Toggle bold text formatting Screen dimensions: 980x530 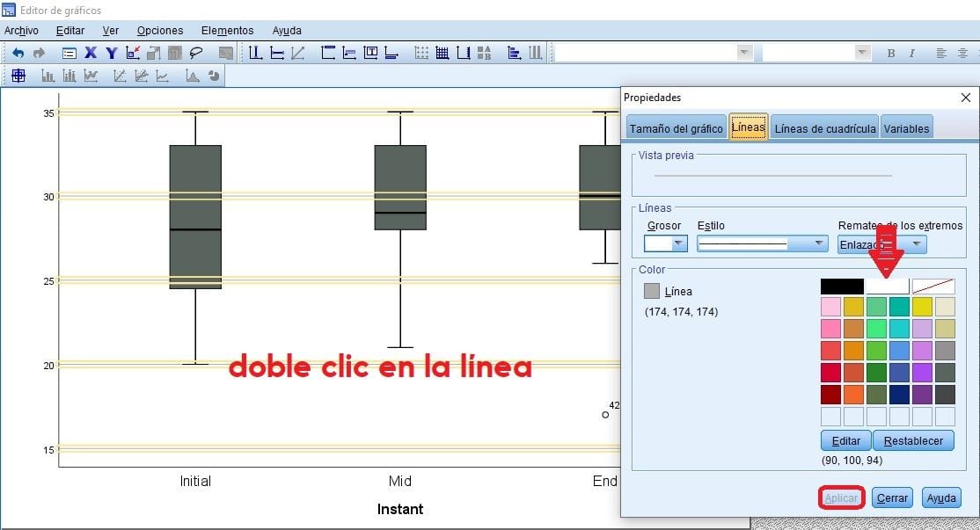[x=890, y=54]
